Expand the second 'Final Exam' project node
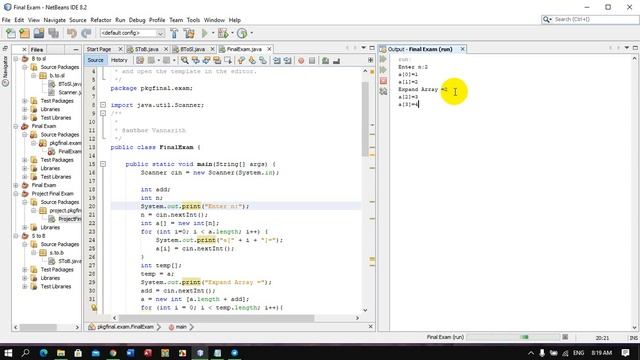 click(16, 185)
